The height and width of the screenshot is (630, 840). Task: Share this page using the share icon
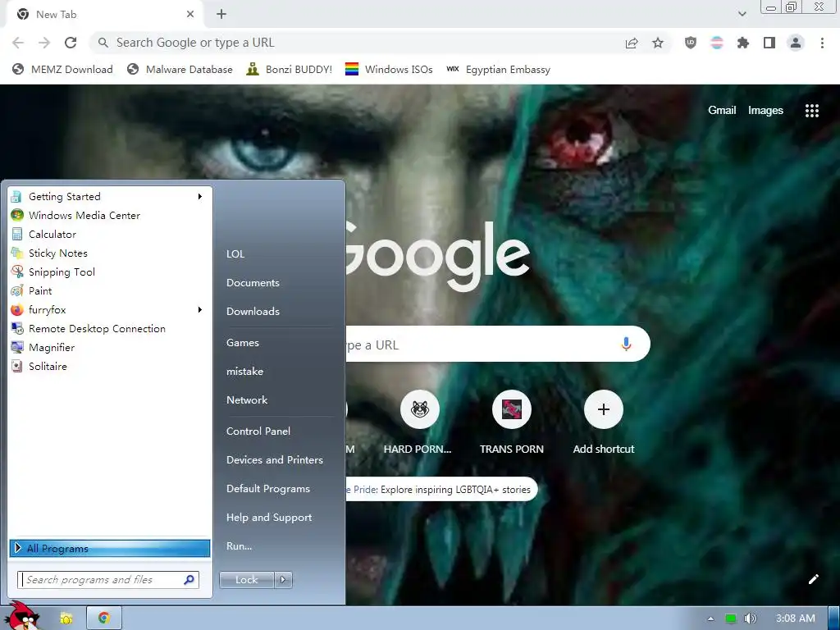(x=632, y=43)
